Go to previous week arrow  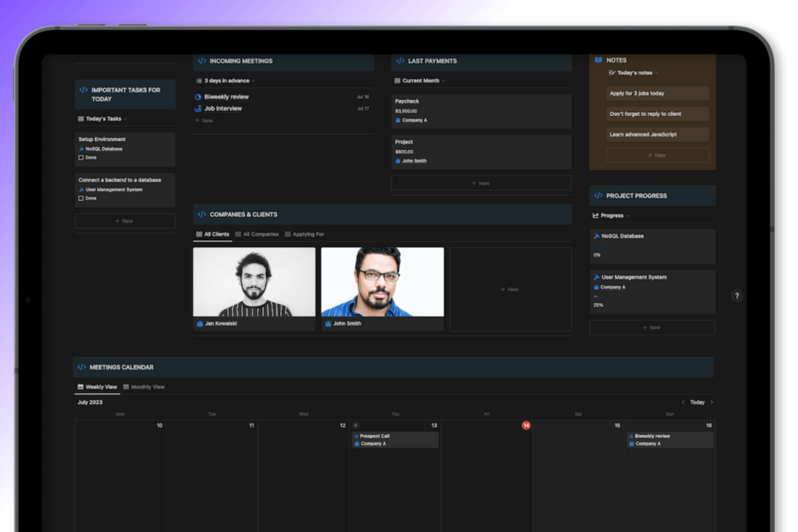click(683, 403)
